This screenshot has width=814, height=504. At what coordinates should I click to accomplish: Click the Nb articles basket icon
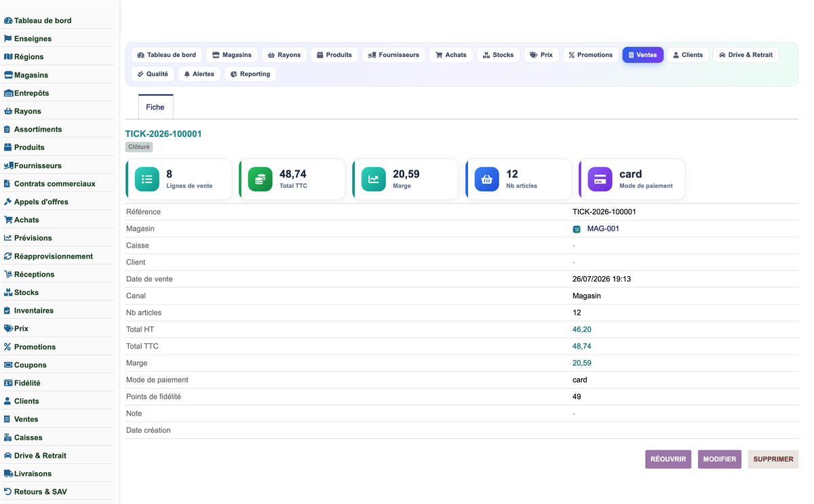tap(487, 180)
